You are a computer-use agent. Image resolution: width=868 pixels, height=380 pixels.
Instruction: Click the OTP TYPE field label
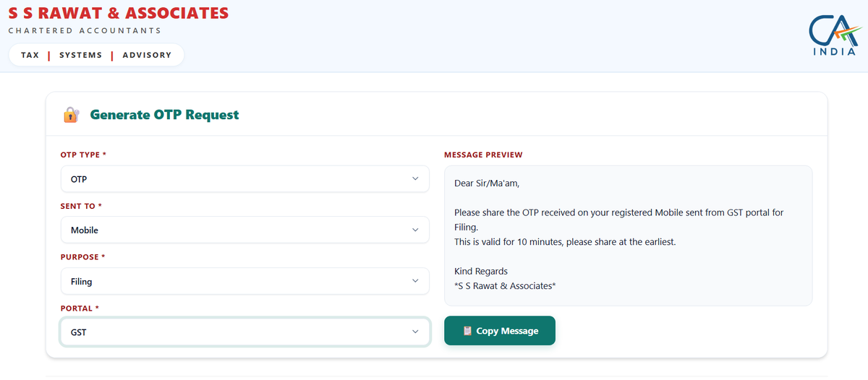pyautogui.click(x=83, y=155)
